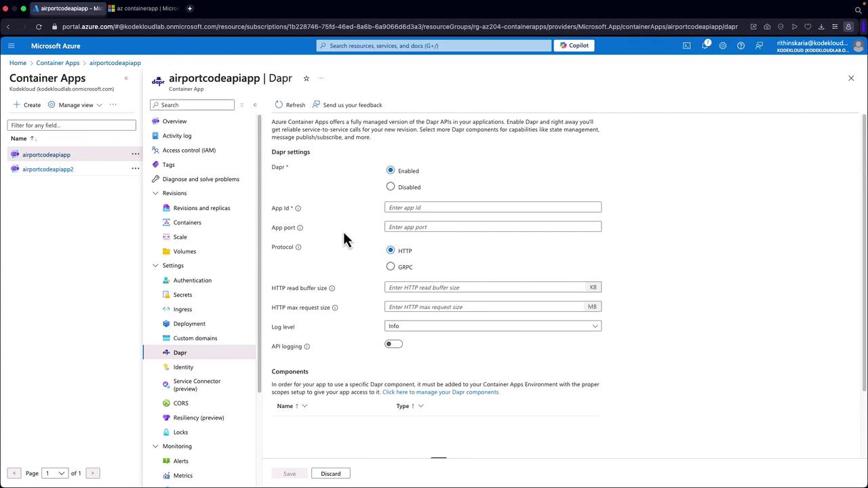The width and height of the screenshot is (868, 488).
Task: Toggle the API logging switch
Action: click(393, 344)
